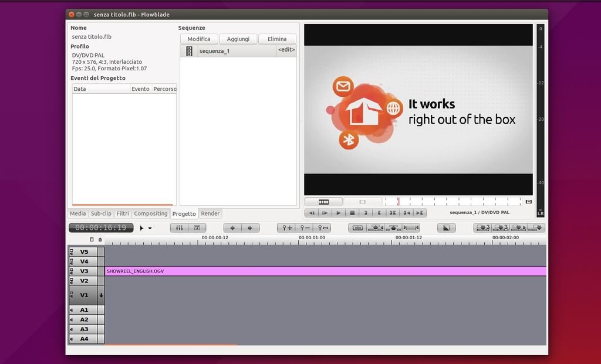Toggle the V3 track active-state box
This screenshot has height=364, width=601.
101,271
